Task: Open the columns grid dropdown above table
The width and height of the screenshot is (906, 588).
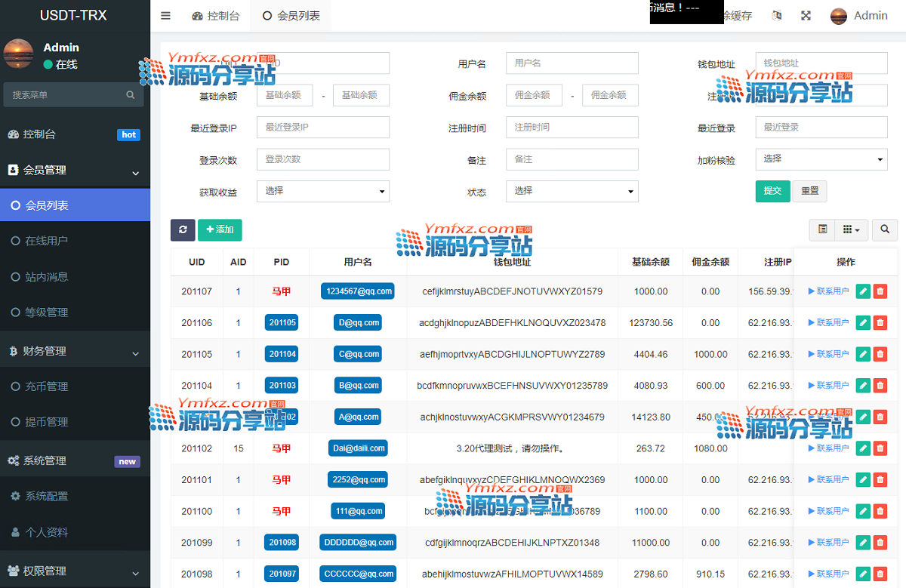Action: 851,229
